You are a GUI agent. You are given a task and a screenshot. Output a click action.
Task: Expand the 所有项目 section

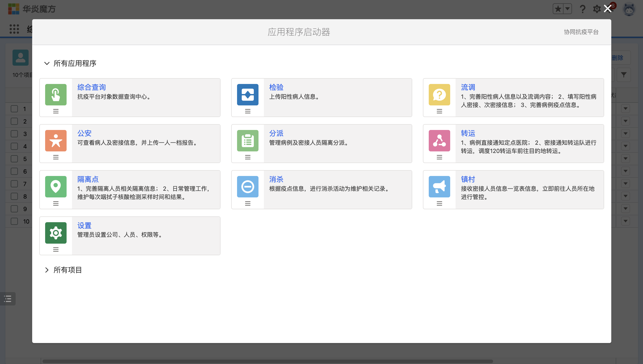pos(46,270)
